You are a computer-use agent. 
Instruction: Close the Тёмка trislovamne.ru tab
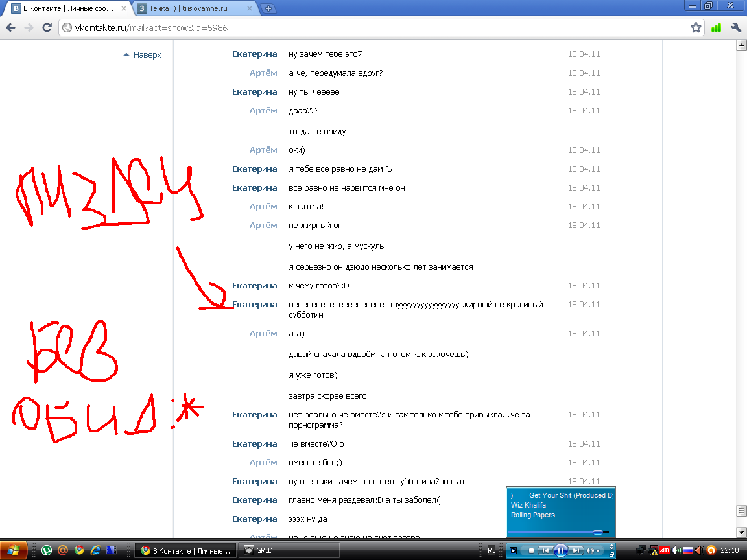pos(249,8)
